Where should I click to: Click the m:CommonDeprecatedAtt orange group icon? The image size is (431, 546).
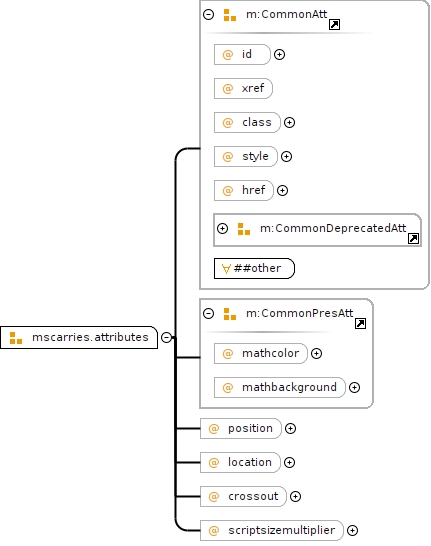tap(244, 229)
